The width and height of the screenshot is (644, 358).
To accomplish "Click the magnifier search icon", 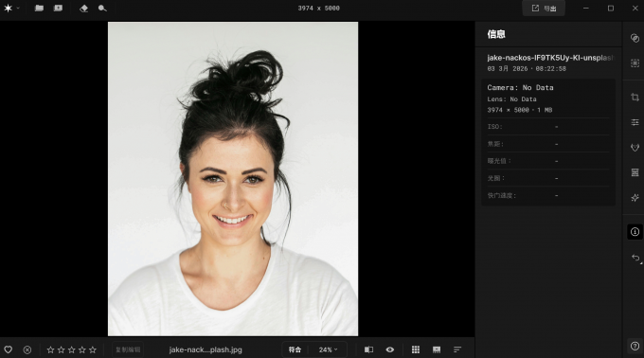I will point(102,9).
